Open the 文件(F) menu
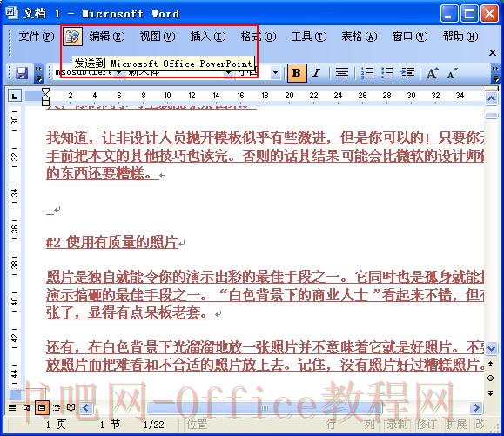This screenshot has width=504, height=436. point(37,37)
